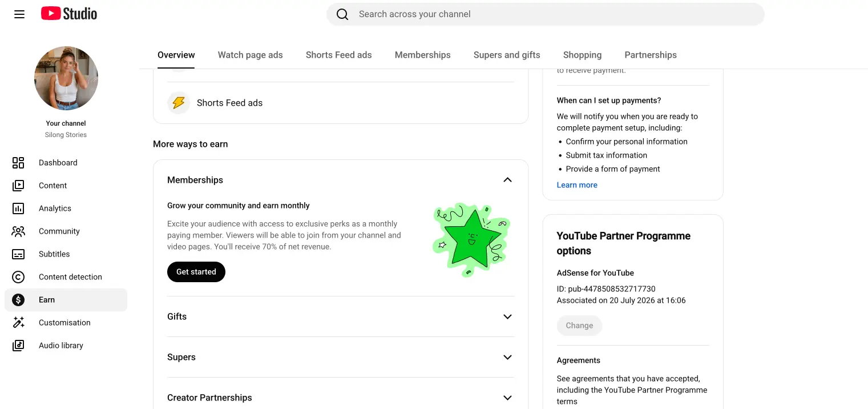This screenshot has width=868, height=409.
Task: Select the Overview tab
Action: click(176, 55)
